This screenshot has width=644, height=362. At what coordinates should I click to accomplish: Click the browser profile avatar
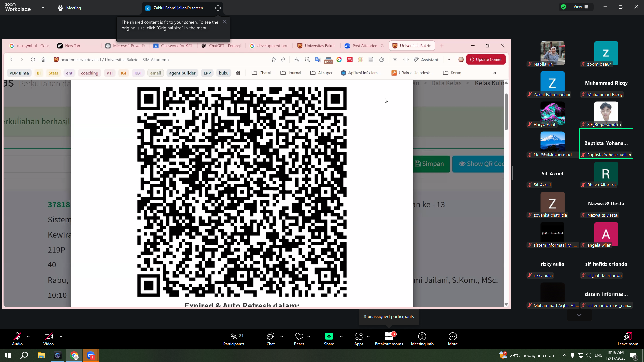461,60
